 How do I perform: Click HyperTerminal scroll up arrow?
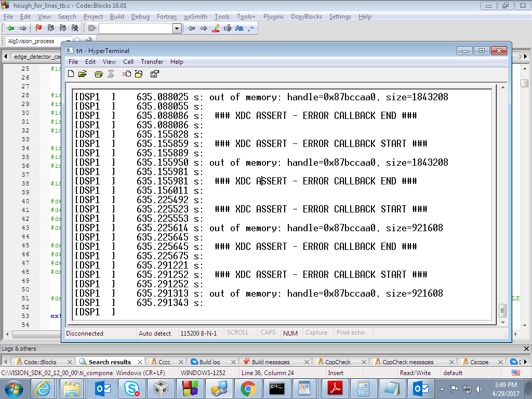point(503,87)
